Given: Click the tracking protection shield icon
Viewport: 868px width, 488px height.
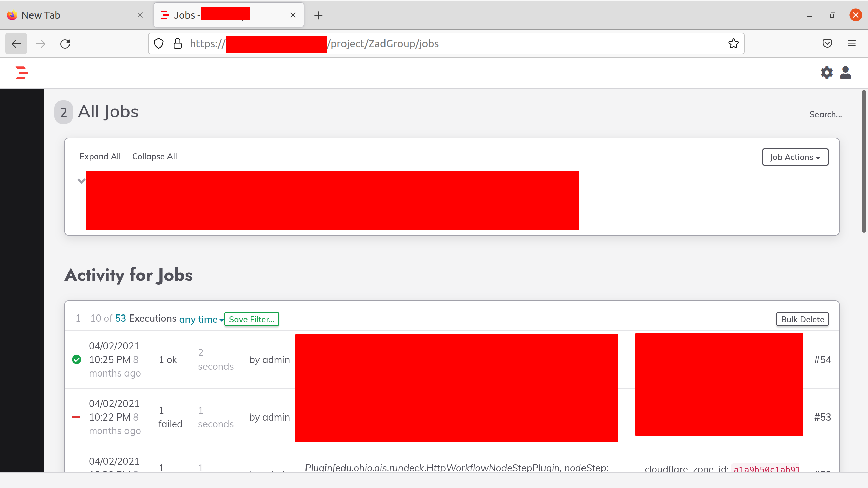Looking at the screenshot, I should pyautogui.click(x=158, y=43).
